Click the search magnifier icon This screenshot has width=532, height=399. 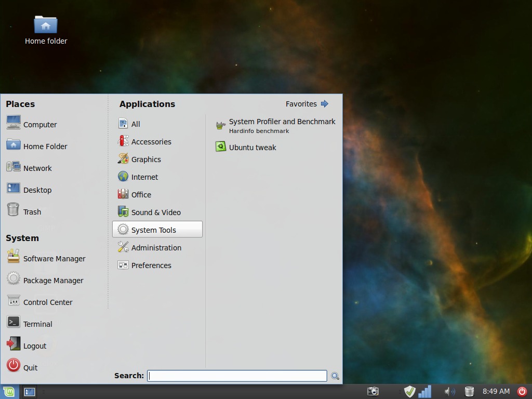[335, 376]
